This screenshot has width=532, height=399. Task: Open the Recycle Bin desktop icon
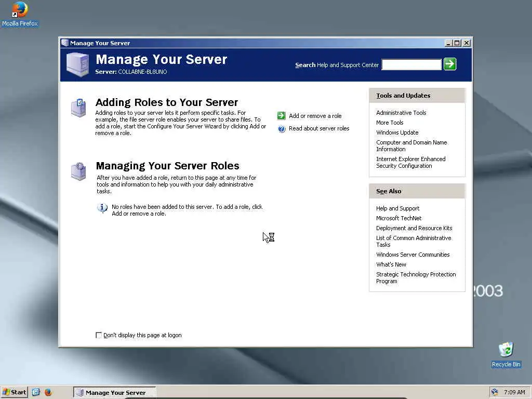click(x=506, y=355)
